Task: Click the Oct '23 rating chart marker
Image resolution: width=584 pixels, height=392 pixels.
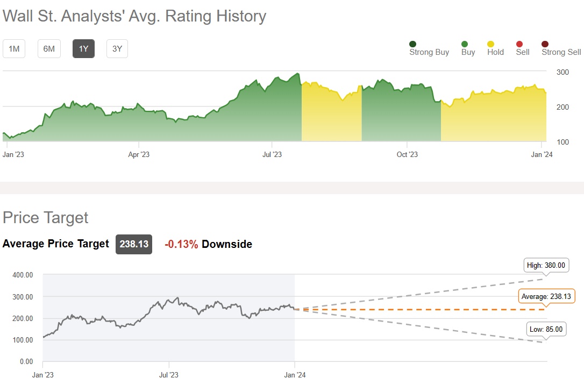Action: [407, 155]
